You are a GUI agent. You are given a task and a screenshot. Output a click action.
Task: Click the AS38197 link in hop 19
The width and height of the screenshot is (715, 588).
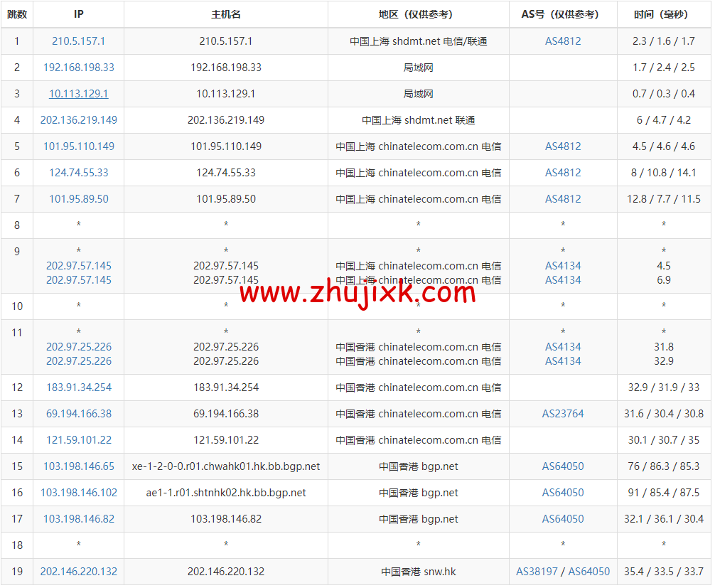[x=537, y=572]
